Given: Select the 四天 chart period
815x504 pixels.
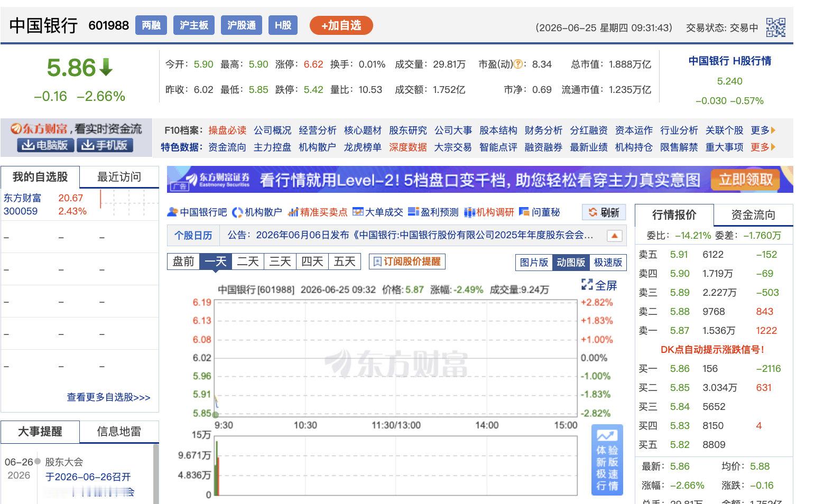Looking at the screenshot, I should 312,262.
